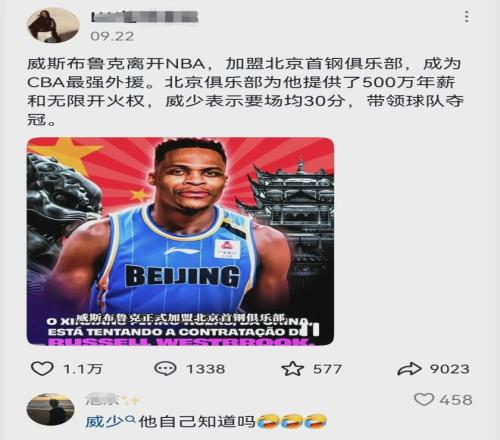Tap the 9023 share count
The image size is (500, 440).
tap(450, 369)
